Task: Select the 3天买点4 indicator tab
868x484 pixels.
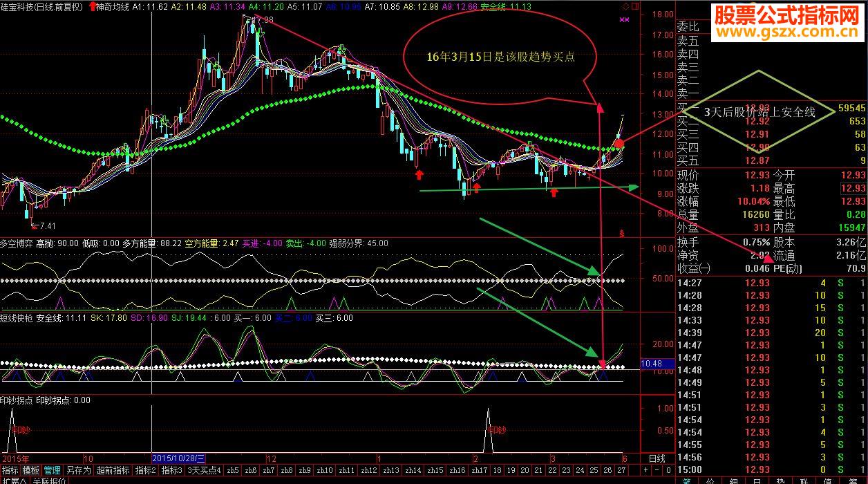Action: (x=204, y=470)
